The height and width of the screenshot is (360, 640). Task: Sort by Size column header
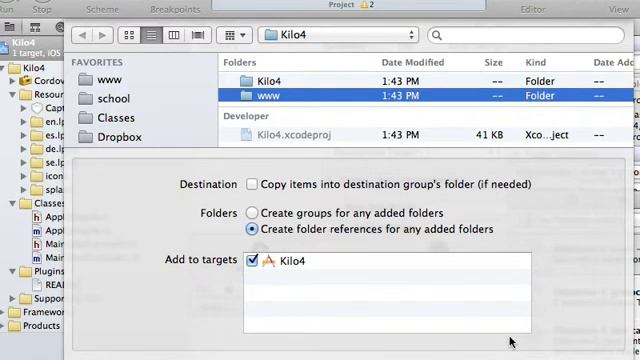pyautogui.click(x=493, y=62)
